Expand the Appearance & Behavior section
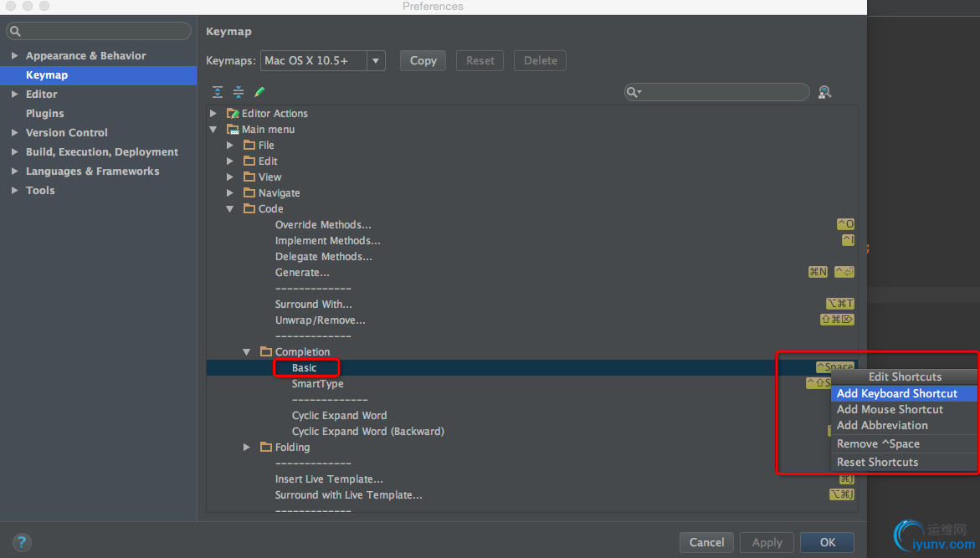Screen dimensions: 980x558 (14, 55)
